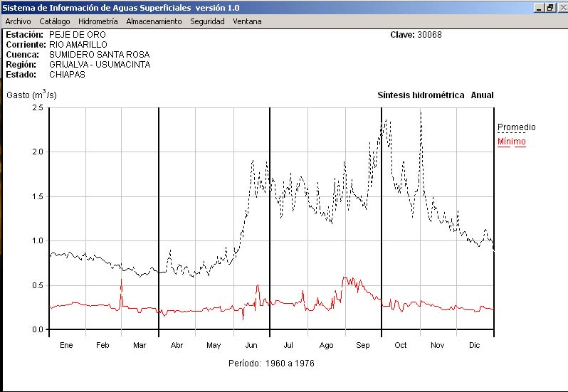Click the Síntesis hidrométrica Anual title
This screenshot has height=392, width=568.
435,95
